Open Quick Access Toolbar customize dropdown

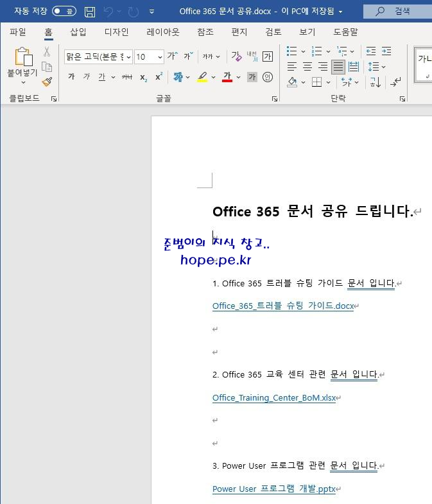click(151, 12)
